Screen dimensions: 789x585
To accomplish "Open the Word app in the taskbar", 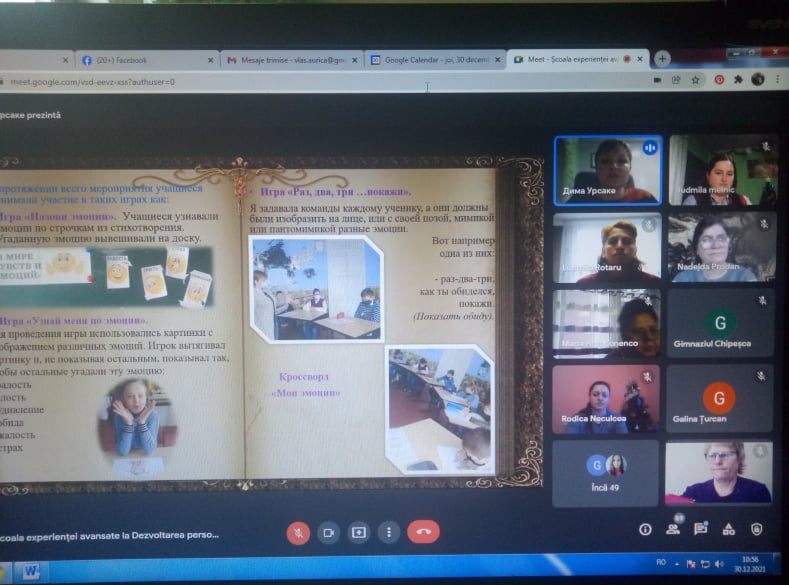I will tap(30, 572).
